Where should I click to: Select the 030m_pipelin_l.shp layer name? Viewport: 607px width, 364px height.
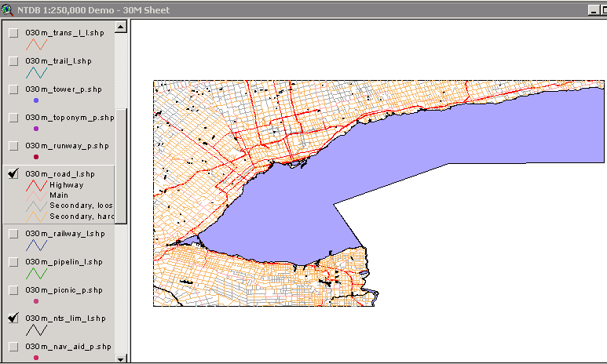64,262
